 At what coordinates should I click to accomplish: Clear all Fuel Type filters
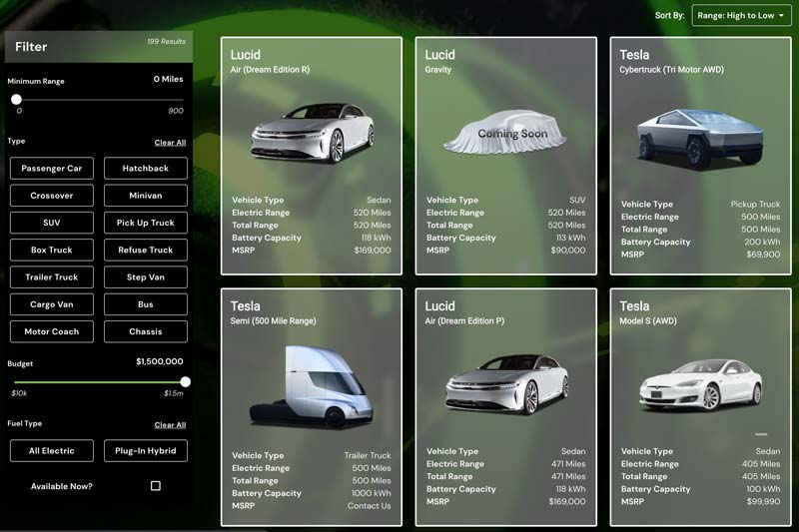[170, 425]
